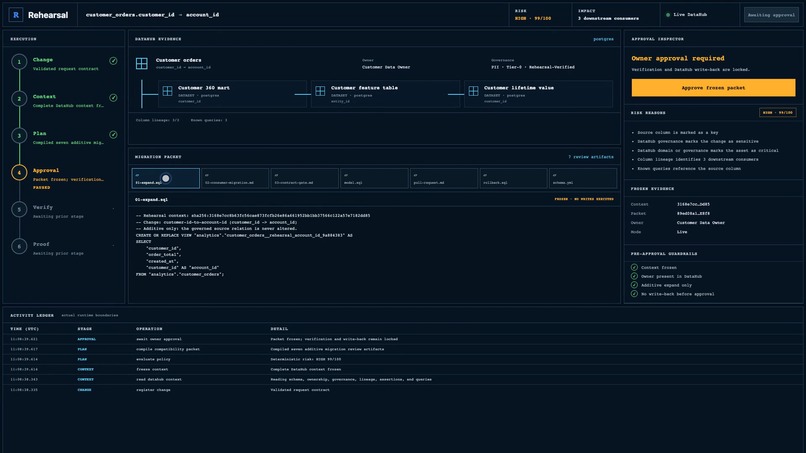Open the Customer feature table card
This screenshot has width=806, height=453.
386,94
